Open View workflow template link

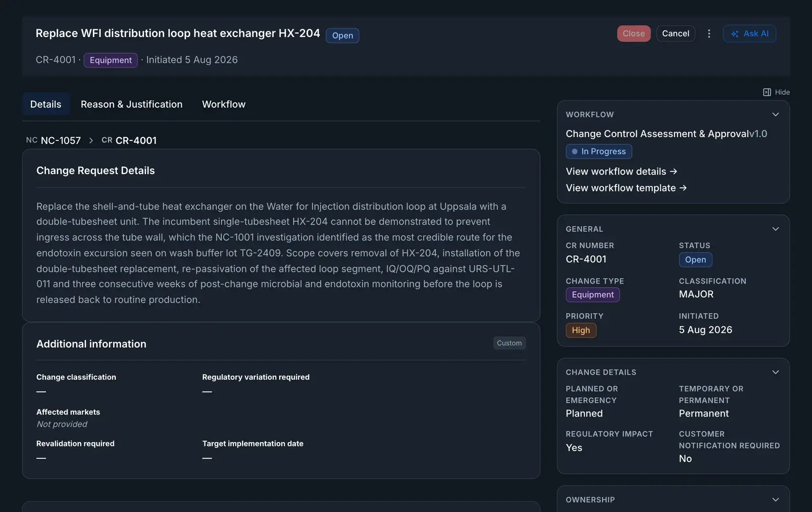coord(626,188)
